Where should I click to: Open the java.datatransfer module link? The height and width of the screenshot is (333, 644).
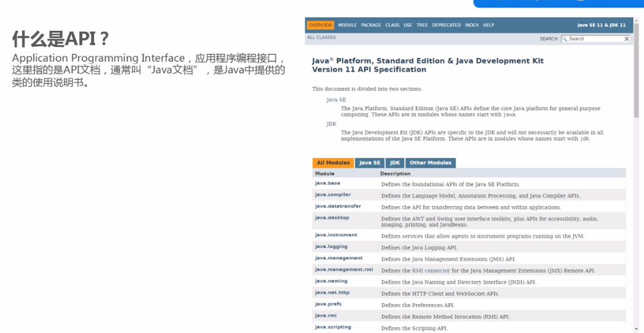(338, 206)
